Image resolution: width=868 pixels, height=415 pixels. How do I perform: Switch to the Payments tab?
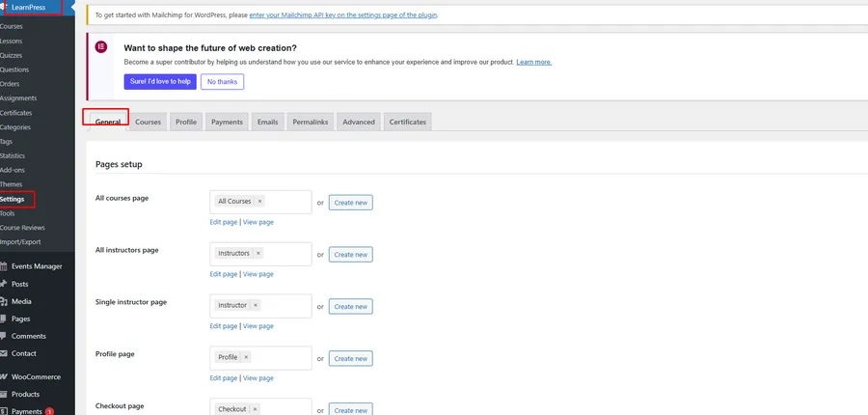point(227,122)
